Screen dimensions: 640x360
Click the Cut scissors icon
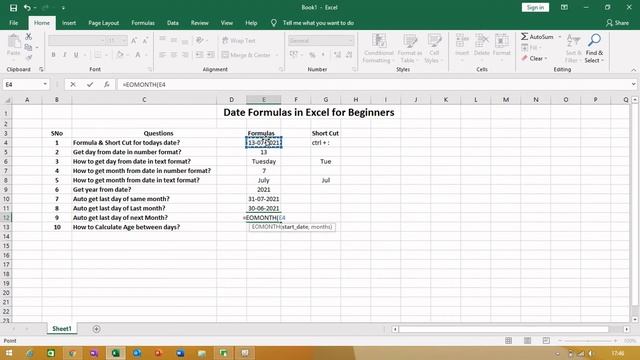(28, 37)
